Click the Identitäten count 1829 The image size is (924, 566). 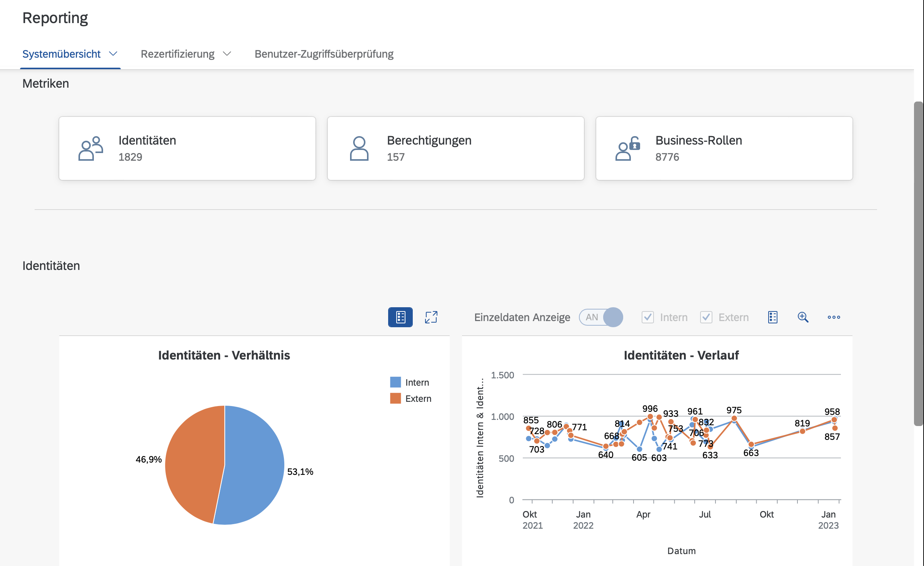point(130,157)
